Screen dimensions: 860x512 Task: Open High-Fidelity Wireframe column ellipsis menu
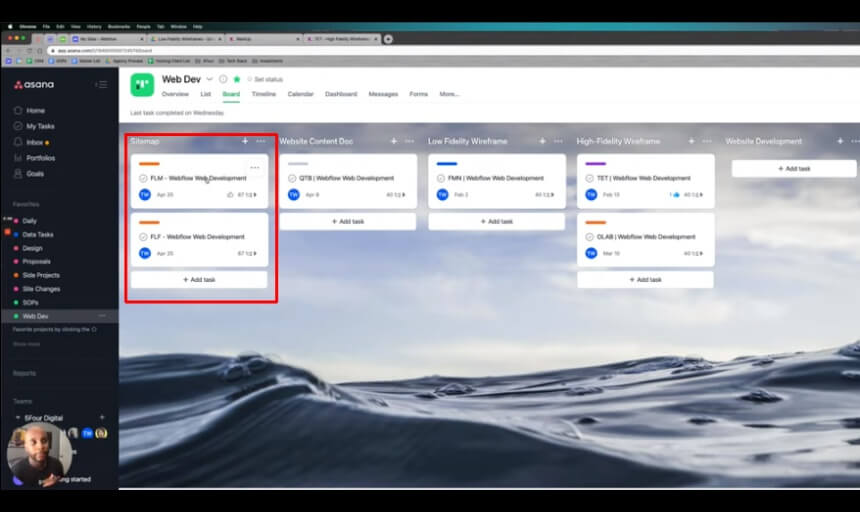click(707, 141)
